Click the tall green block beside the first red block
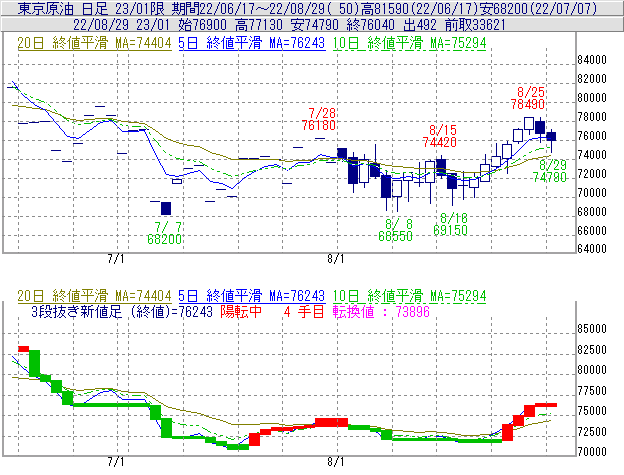Screen dimensions: 624x475 coord(35,364)
